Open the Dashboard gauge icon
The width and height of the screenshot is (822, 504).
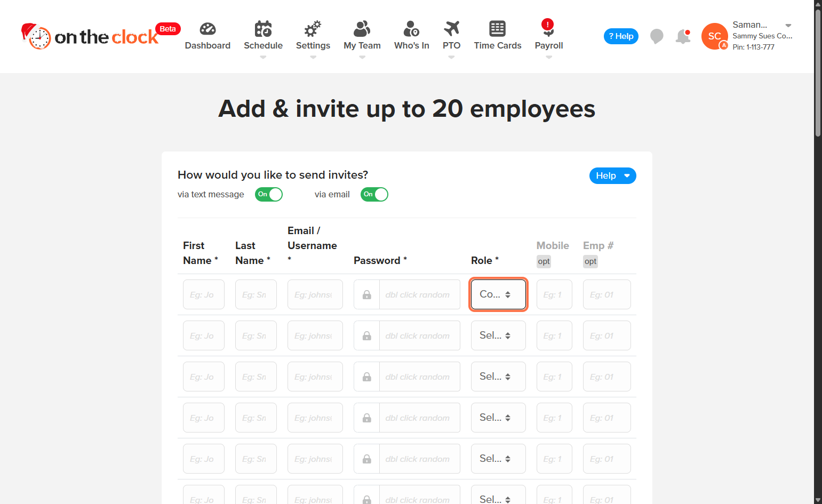click(x=208, y=29)
